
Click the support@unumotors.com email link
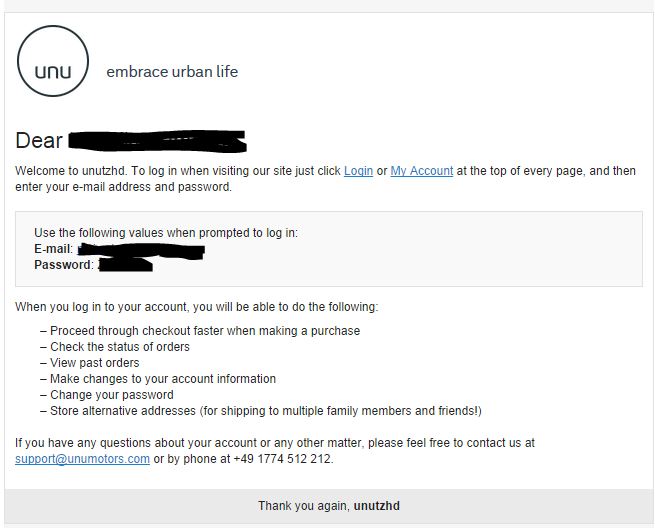[82, 459]
